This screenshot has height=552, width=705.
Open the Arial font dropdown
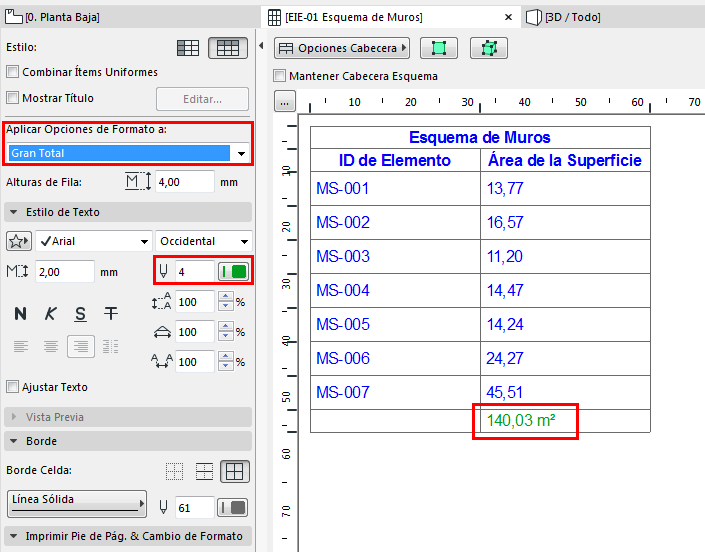coord(94,241)
